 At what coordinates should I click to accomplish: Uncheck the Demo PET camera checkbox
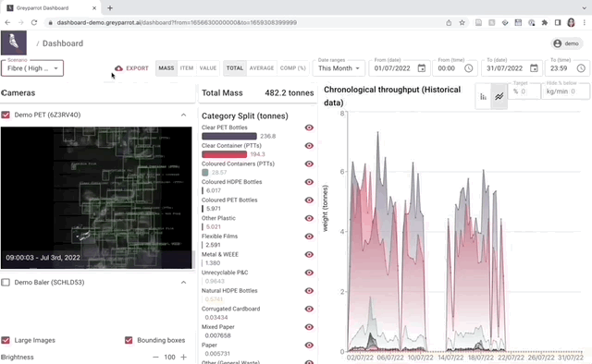coord(6,115)
